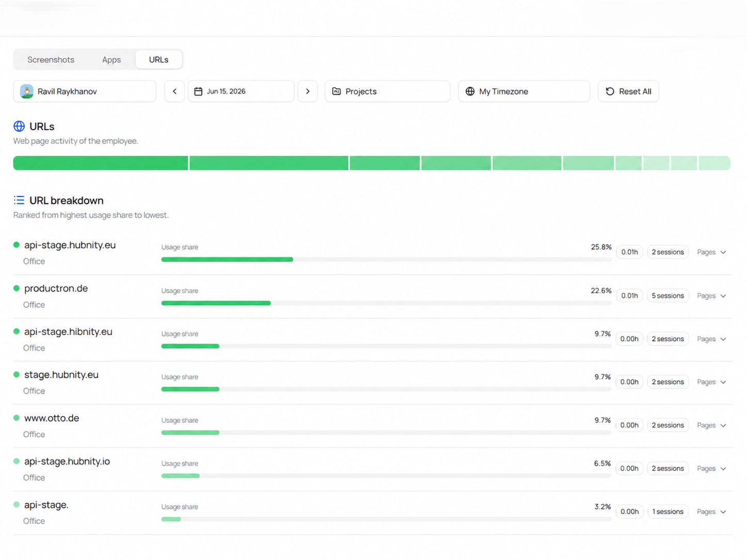Click the Reset All button
The height and width of the screenshot is (560, 747).
click(628, 91)
